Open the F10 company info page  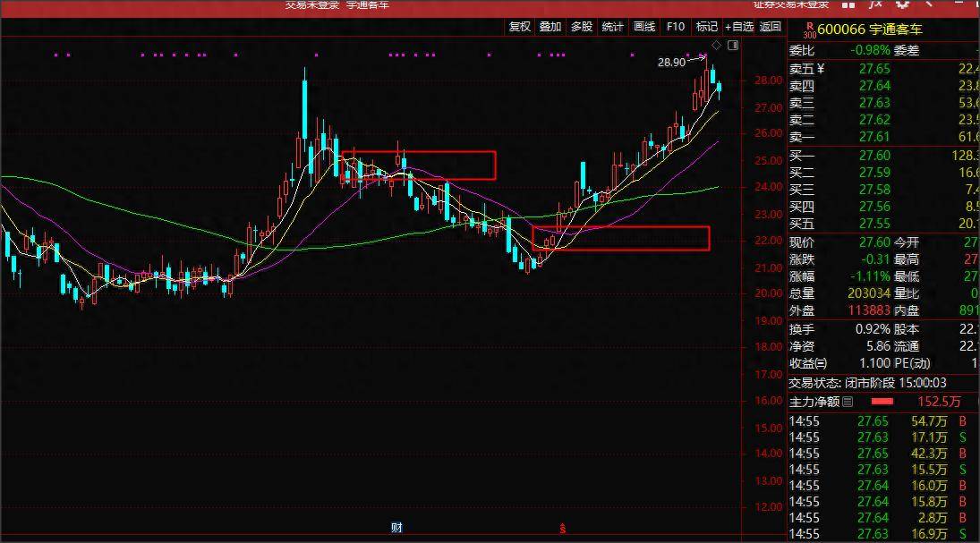(676, 27)
